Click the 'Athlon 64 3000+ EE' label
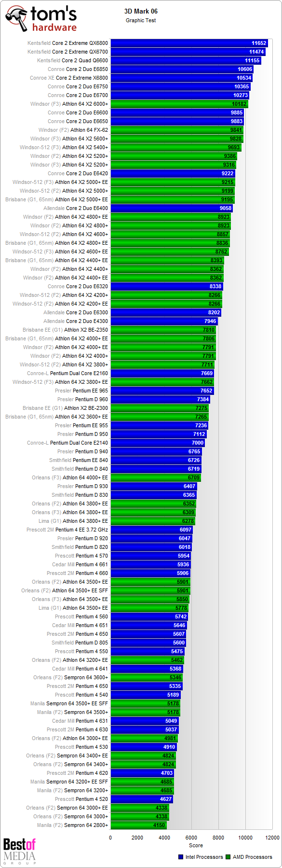 click(85, 738)
